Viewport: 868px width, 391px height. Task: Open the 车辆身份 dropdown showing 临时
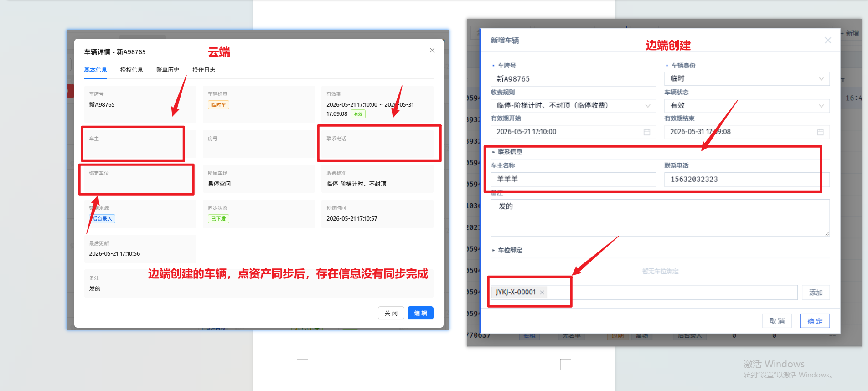pyautogui.click(x=747, y=79)
